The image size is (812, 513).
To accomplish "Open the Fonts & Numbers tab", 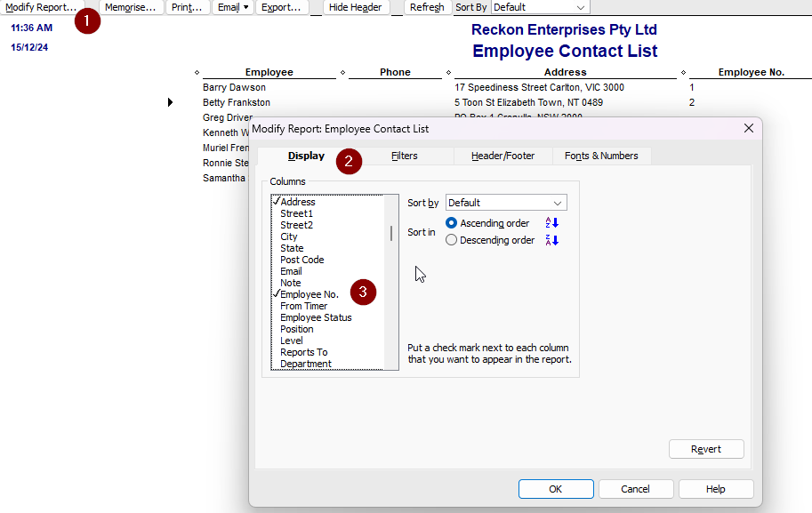I will [x=601, y=156].
